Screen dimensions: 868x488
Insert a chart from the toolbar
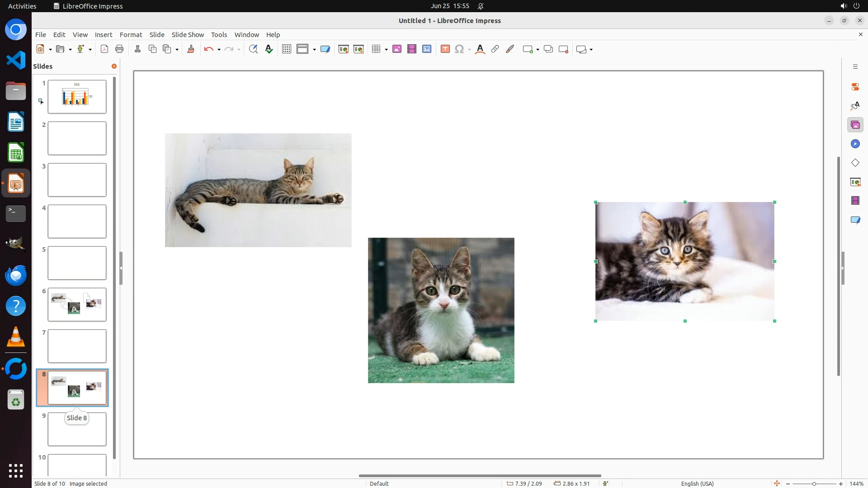(426, 49)
